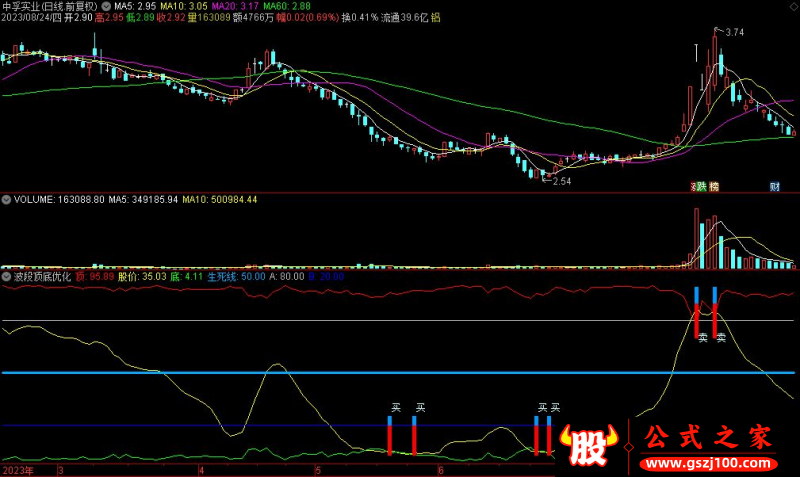Open the 波段顶底优化 indicator dropdown arrow
The image size is (800, 477).
tap(6, 275)
